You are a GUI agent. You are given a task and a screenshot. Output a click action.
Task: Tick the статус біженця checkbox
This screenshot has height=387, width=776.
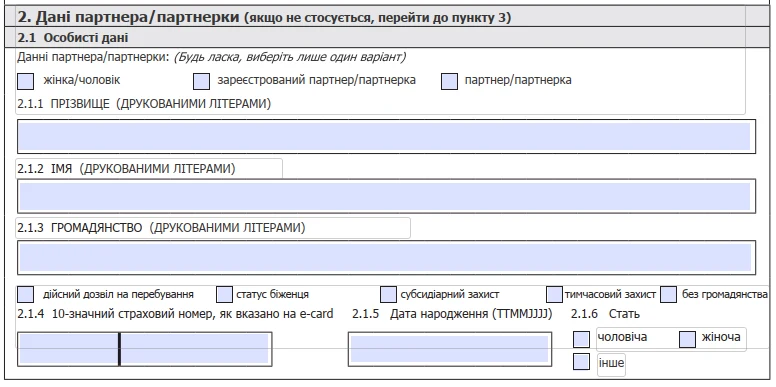tap(225, 294)
